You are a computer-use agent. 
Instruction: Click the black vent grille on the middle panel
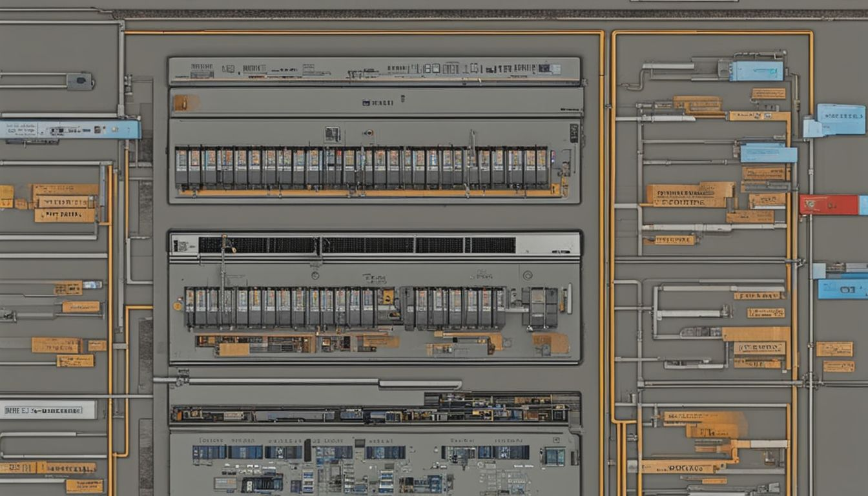click(356, 245)
